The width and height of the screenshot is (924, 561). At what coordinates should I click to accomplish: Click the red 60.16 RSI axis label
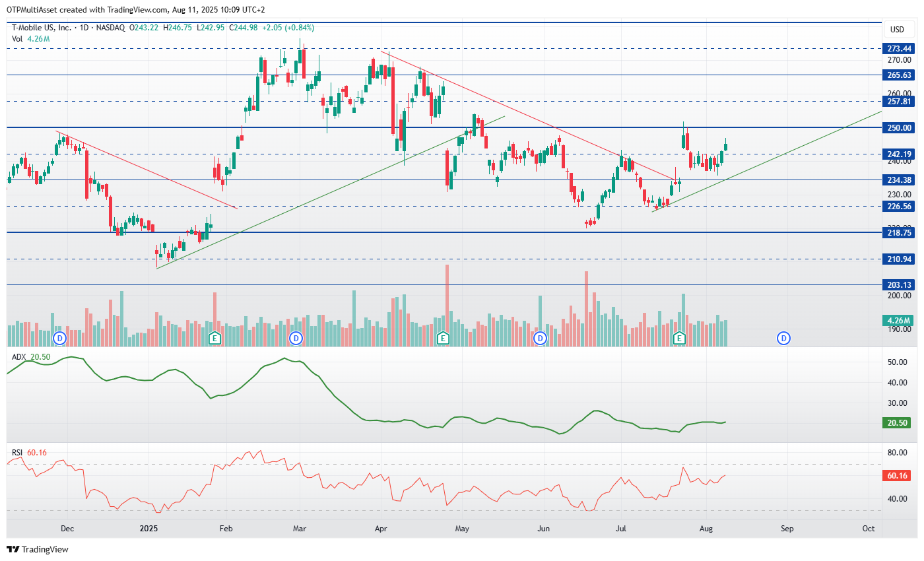(x=899, y=475)
